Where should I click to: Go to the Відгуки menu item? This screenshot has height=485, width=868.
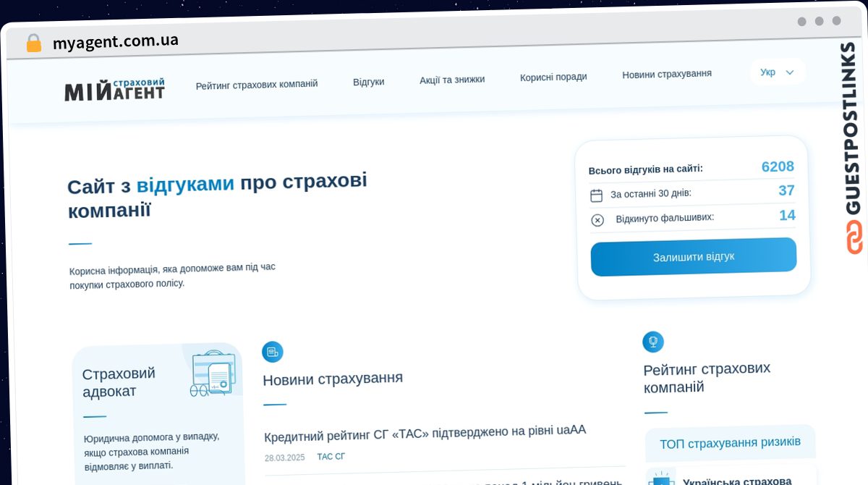point(369,82)
